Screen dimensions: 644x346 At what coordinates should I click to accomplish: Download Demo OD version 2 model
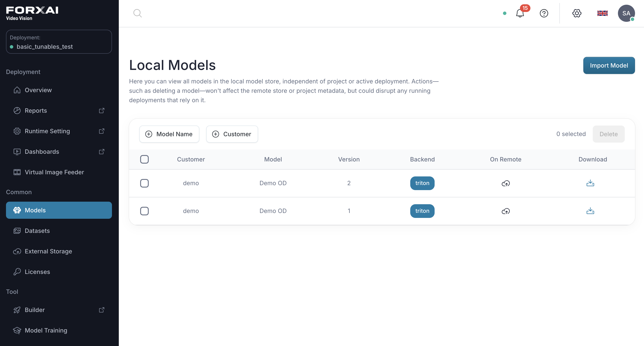(590, 183)
